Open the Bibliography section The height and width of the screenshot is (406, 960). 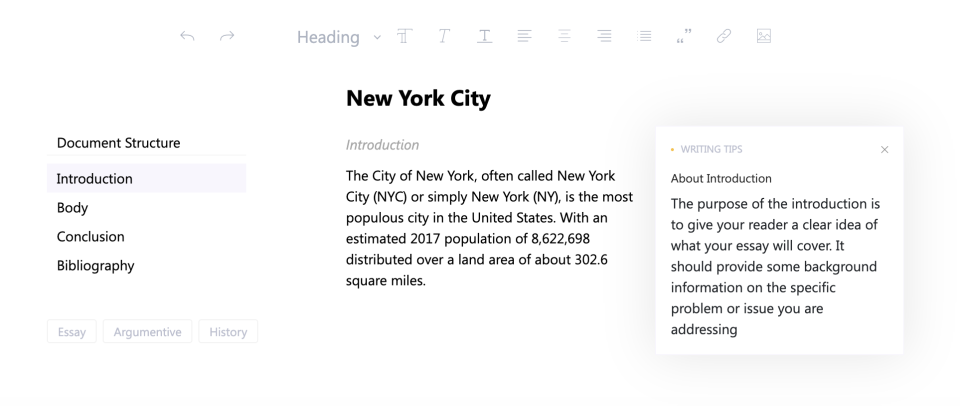[x=146, y=265]
